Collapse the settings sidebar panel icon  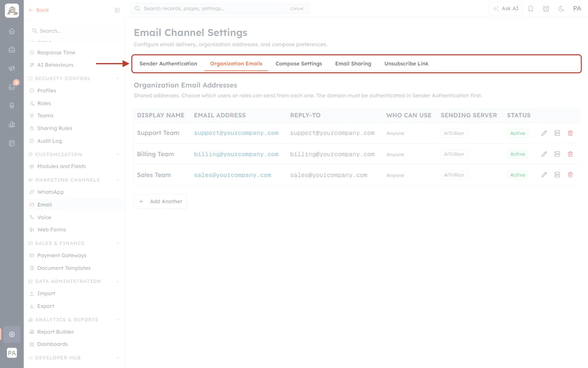[117, 10]
